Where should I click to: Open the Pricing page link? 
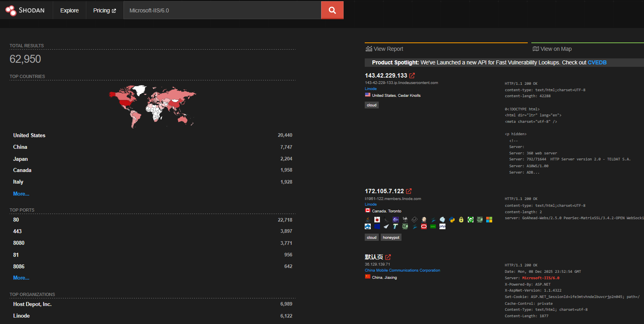pos(105,10)
